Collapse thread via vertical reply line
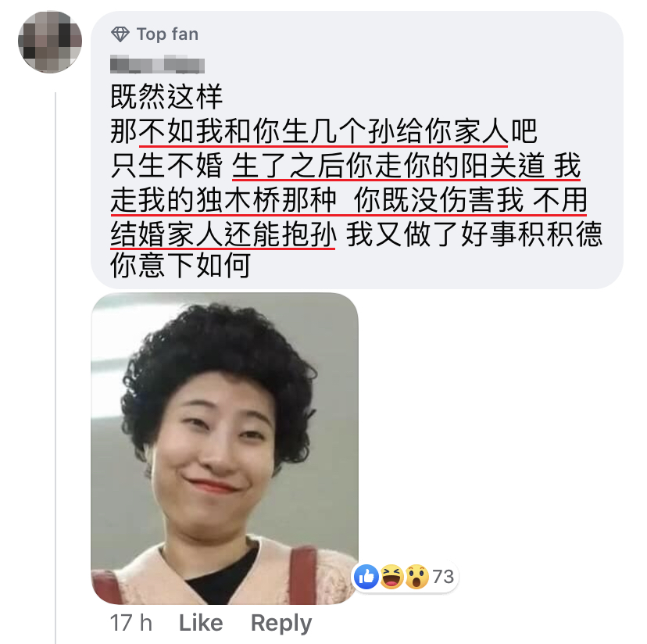This screenshot has height=644, width=647. 55,367
